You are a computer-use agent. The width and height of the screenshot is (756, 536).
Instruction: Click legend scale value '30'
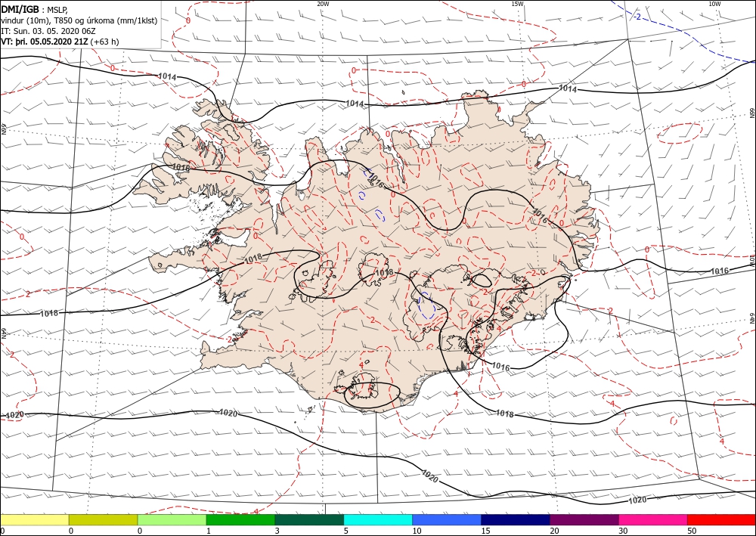pos(623,531)
